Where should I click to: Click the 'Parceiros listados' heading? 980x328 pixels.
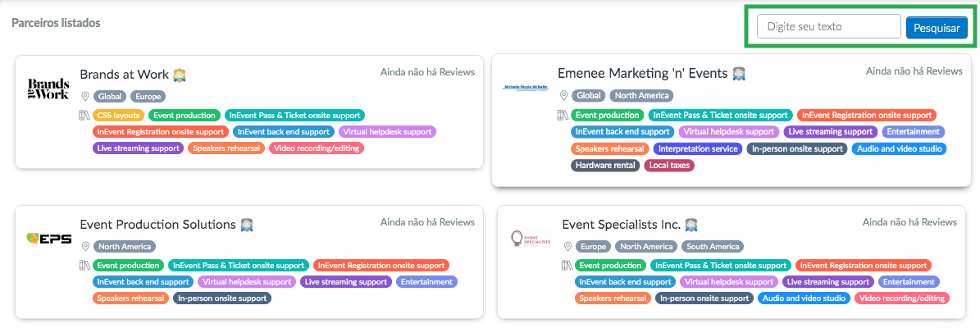coord(57,23)
